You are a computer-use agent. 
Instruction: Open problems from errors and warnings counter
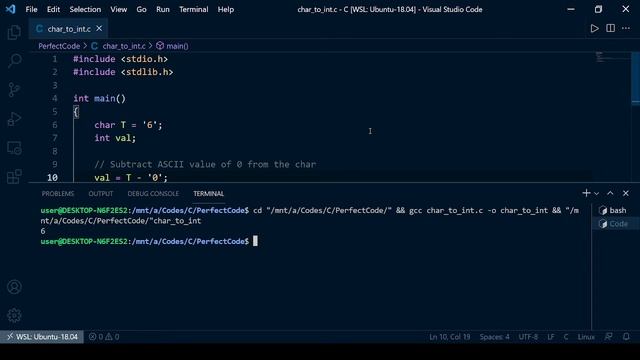pyautogui.click(x=104, y=337)
